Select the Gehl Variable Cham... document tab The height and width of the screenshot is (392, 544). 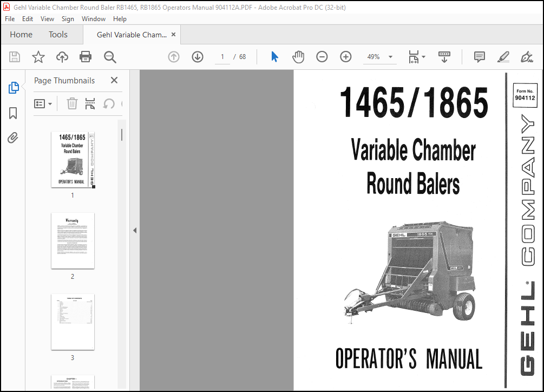pos(132,34)
